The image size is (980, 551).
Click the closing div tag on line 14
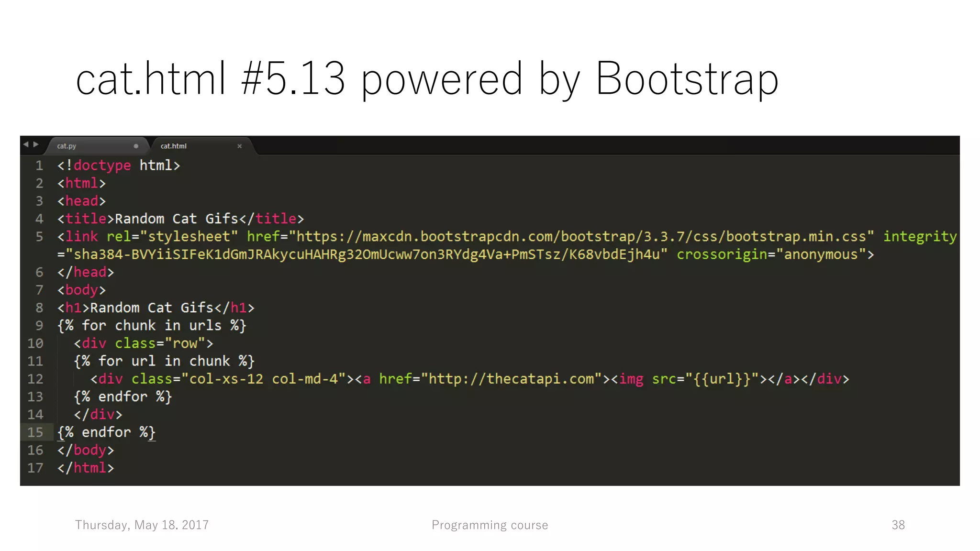click(x=98, y=415)
